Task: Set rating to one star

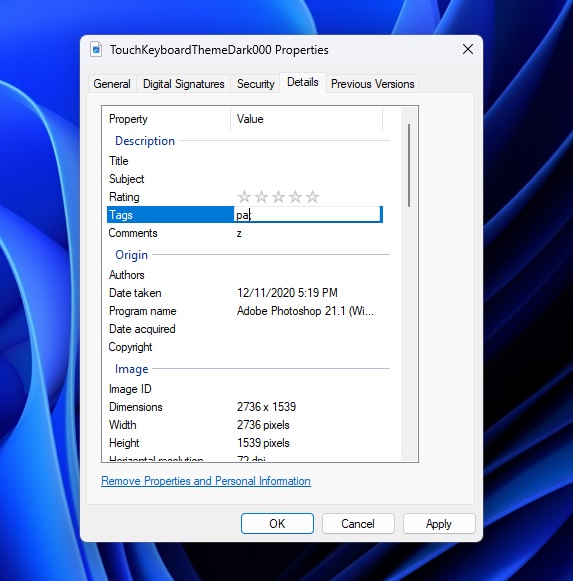Action: pyautogui.click(x=244, y=197)
